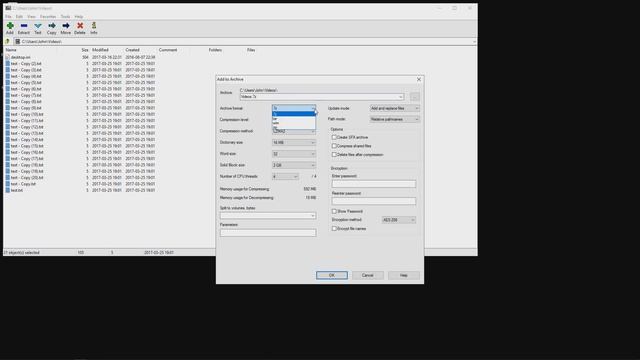Image resolution: width=640 pixels, height=360 pixels.
Task: Click the icon of test - Copy (12).txt
Action: click(x=7, y=127)
